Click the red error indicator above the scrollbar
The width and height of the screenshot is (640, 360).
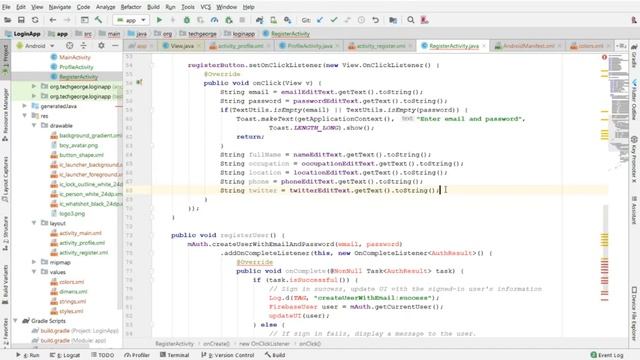pos(604,57)
